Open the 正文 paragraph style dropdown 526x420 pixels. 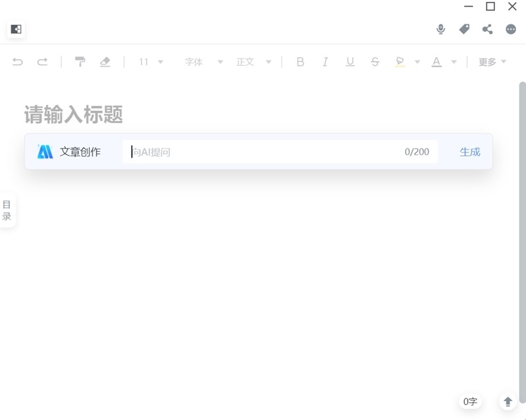pos(254,62)
